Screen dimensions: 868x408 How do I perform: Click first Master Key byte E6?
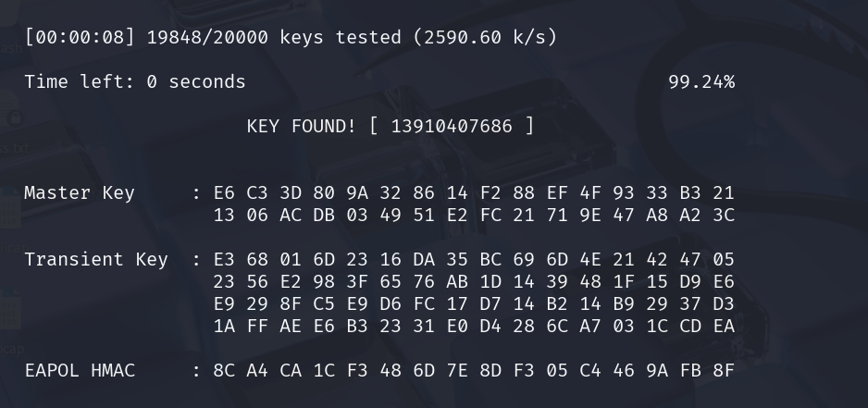pyautogui.click(x=224, y=193)
